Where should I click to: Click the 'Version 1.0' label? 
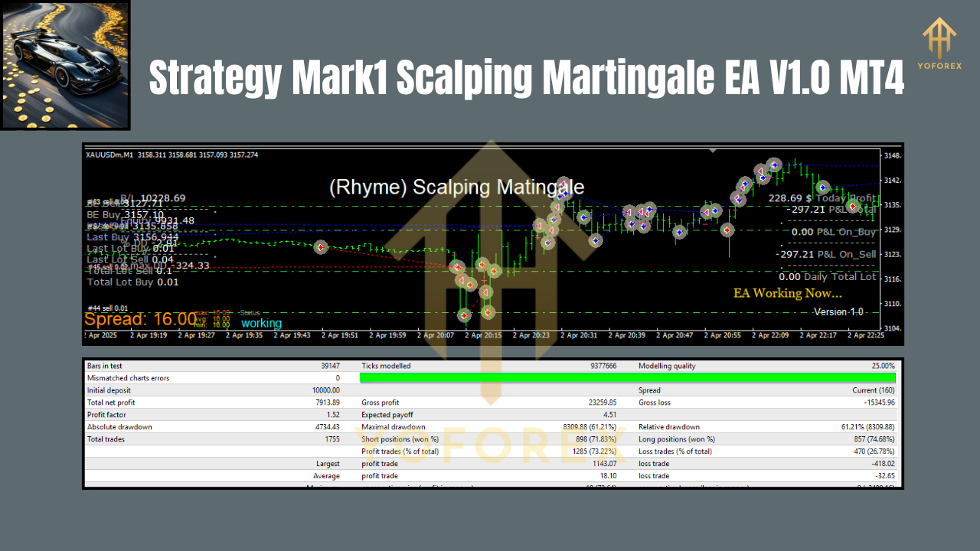click(840, 311)
